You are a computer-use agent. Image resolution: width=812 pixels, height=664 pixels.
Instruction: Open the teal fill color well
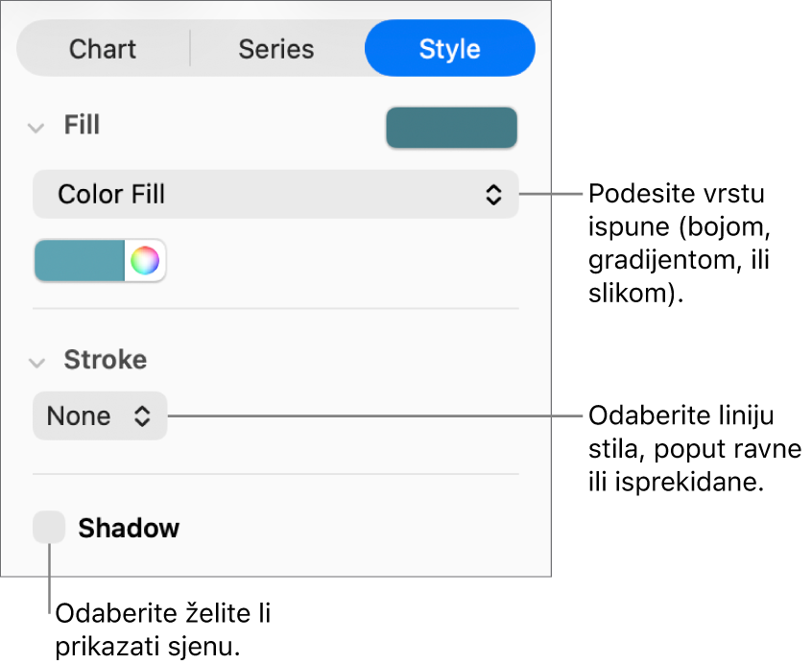pos(451,127)
